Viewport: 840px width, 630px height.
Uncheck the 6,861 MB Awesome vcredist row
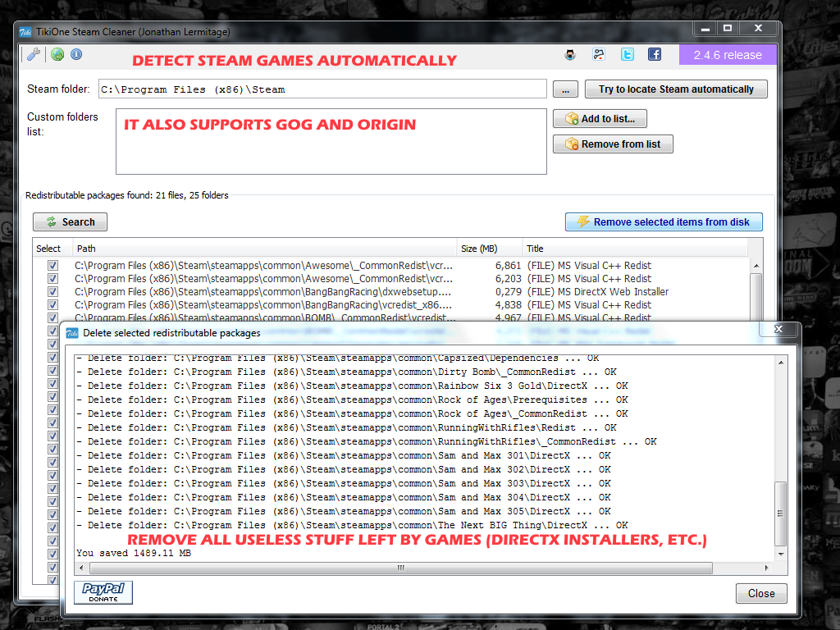click(x=52, y=265)
